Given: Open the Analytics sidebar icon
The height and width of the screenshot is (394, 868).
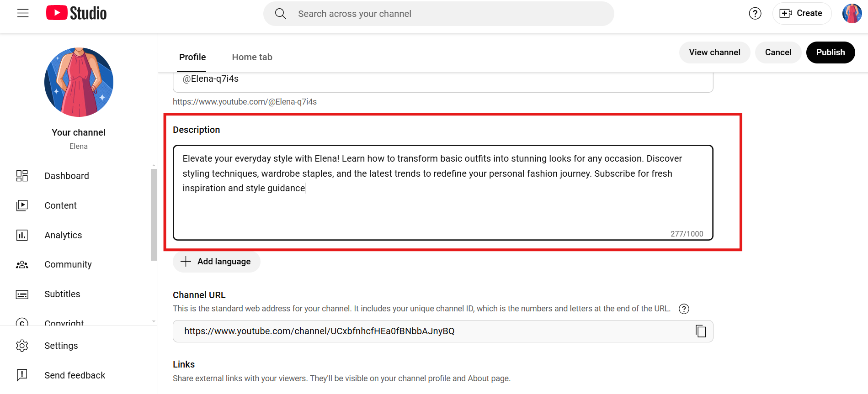Looking at the screenshot, I should click(22, 235).
